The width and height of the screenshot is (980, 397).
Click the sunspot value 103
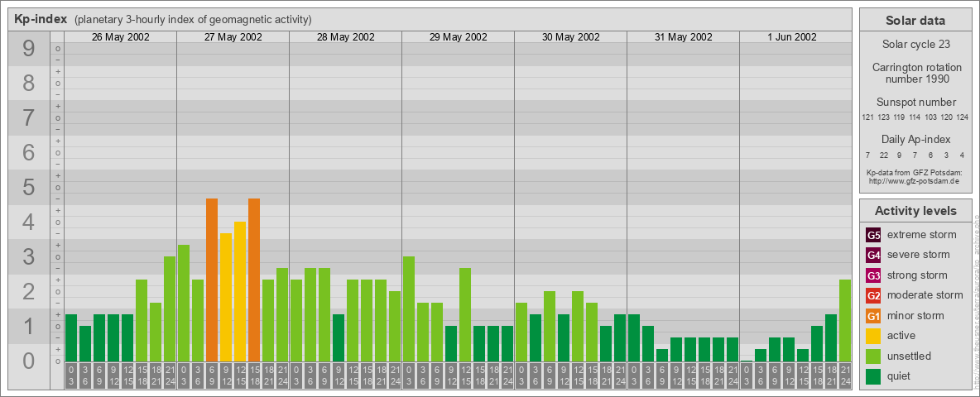pyautogui.click(x=931, y=117)
